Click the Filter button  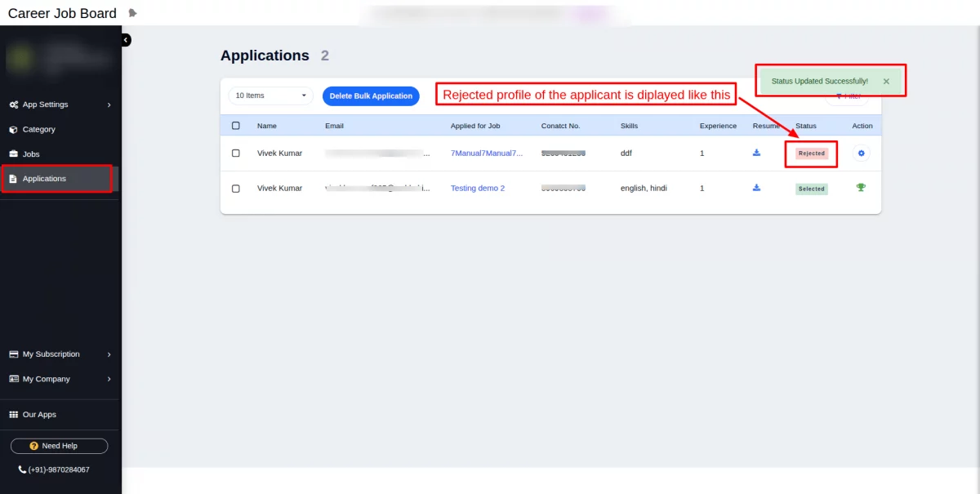click(x=849, y=96)
